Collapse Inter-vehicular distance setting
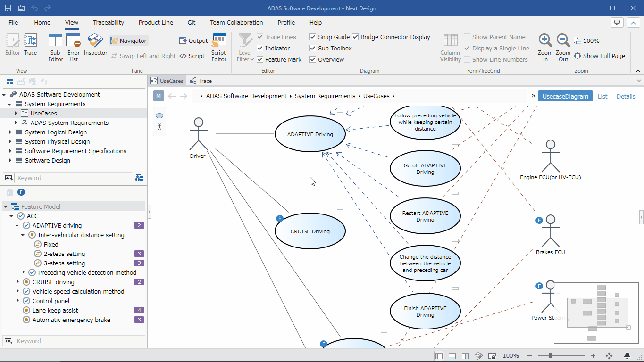The height and width of the screenshot is (362, 644). coord(23,235)
